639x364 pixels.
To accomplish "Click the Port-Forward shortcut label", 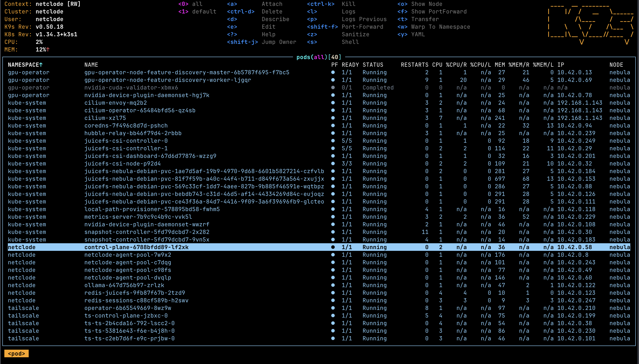I will pyautogui.click(x=362, y=27).
